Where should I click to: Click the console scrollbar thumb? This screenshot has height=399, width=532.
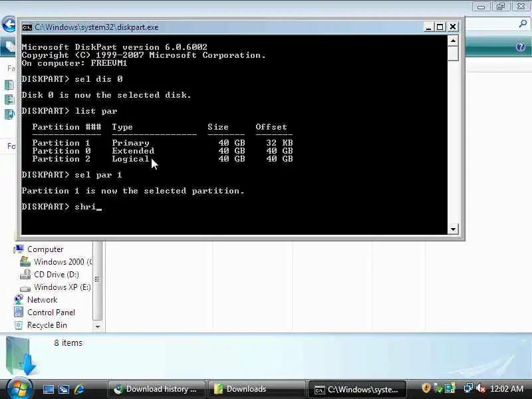(453, 53)
